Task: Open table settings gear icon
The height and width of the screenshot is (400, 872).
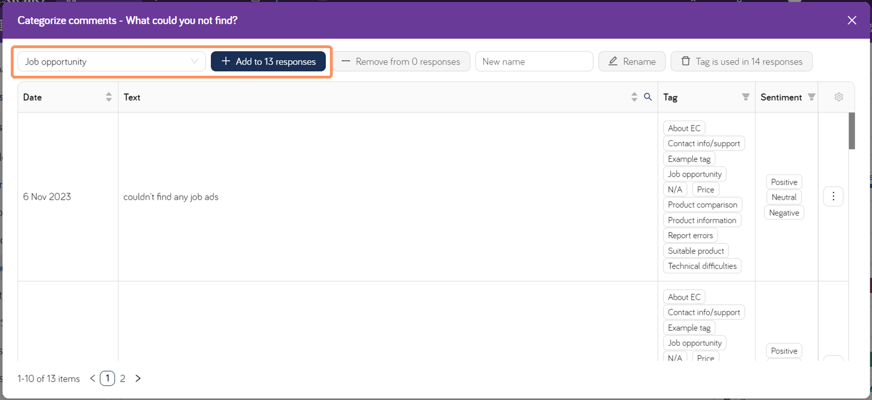Action: tap(839, 97)
